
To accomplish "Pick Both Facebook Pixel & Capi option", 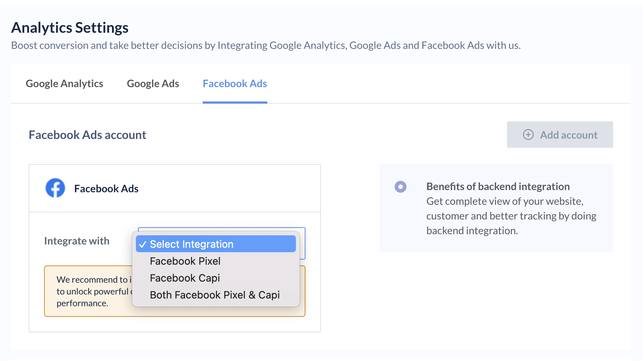I will pyautogui.click(x=216, y=295).
